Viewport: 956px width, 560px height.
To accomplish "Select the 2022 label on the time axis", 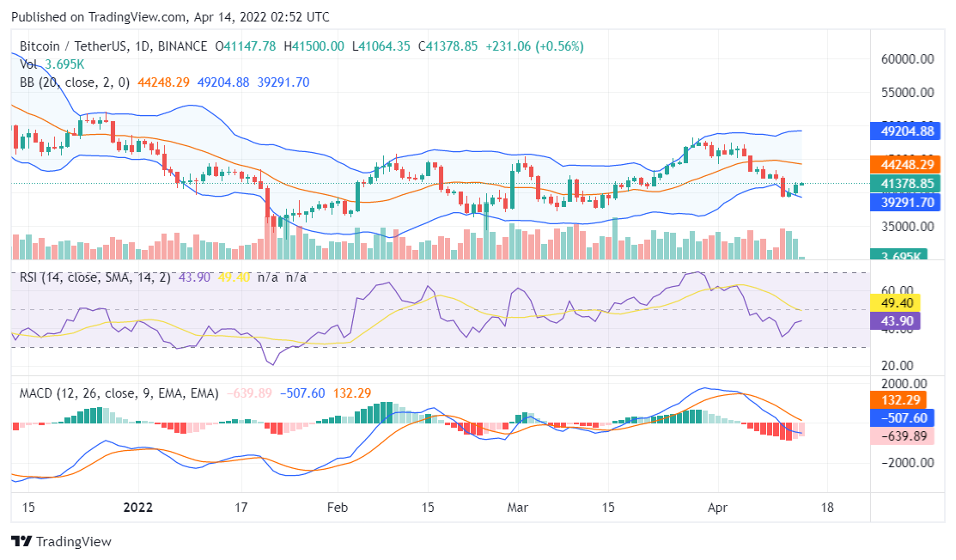I will pyautogui.click(x=137, y=508).
